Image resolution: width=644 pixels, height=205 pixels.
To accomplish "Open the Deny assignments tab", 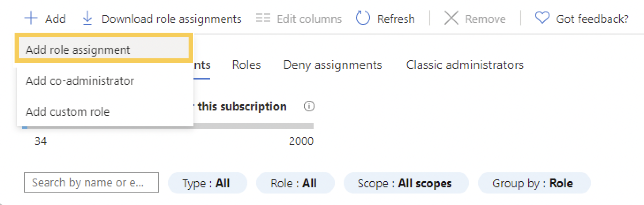I will (333, 65).
